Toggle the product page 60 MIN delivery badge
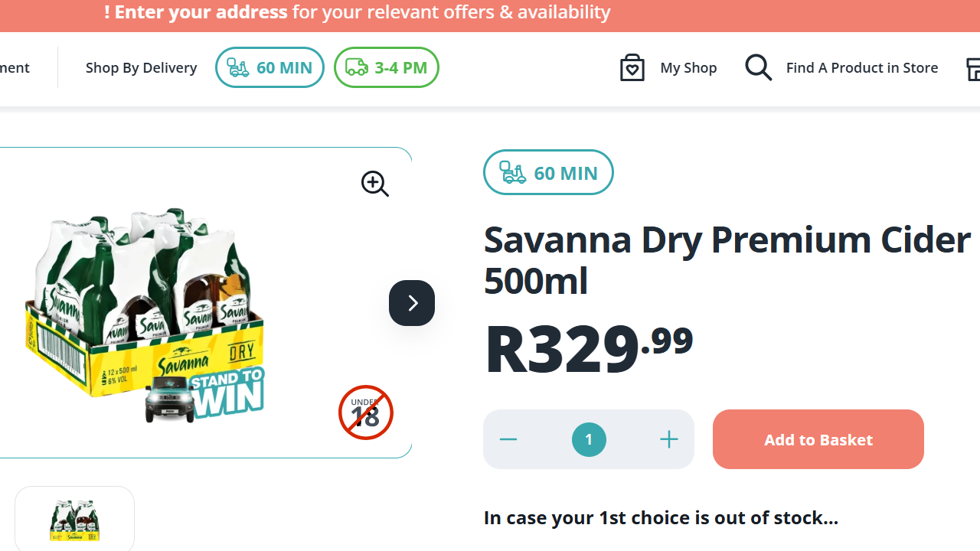Screen dimensions: 980x551 (x=548, y=172)
